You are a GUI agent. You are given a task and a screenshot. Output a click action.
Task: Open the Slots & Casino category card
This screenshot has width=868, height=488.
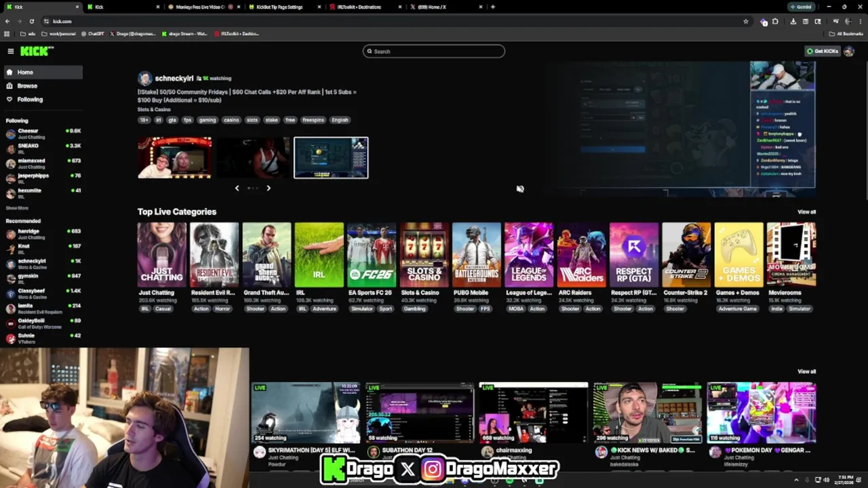[424, 255]
